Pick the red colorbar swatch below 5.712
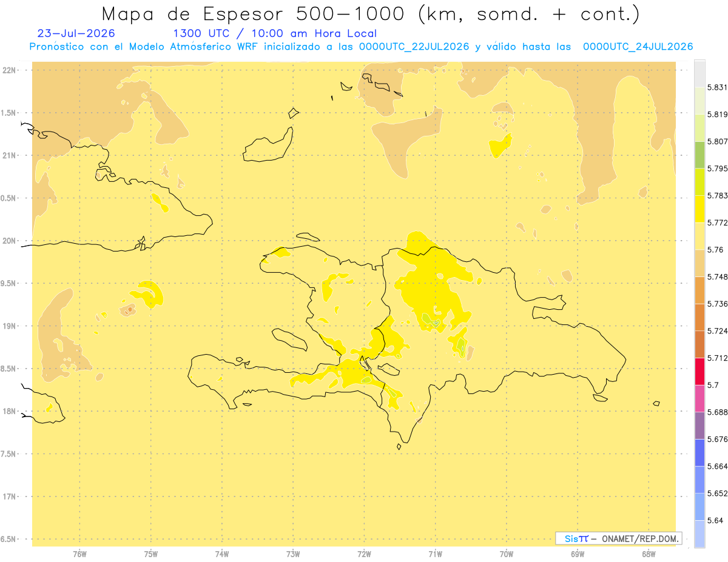Screen dimensions: 728x562 [x=699, y=371]
